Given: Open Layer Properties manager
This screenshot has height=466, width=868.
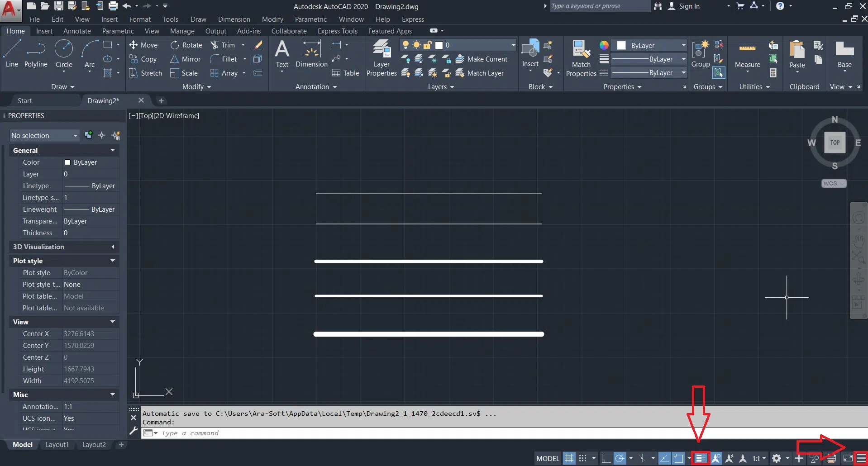Looking at the screenshot, I should 381,58.
